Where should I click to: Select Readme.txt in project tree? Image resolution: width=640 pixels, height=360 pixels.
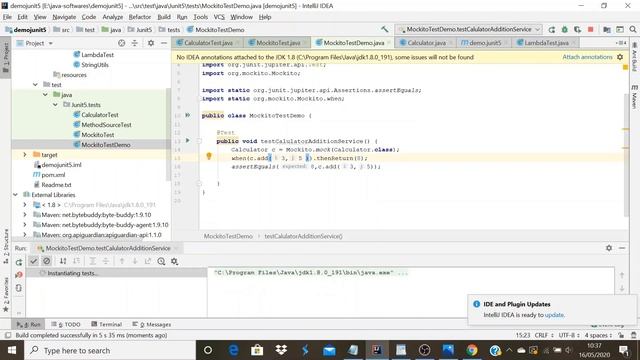pos(56,184)
